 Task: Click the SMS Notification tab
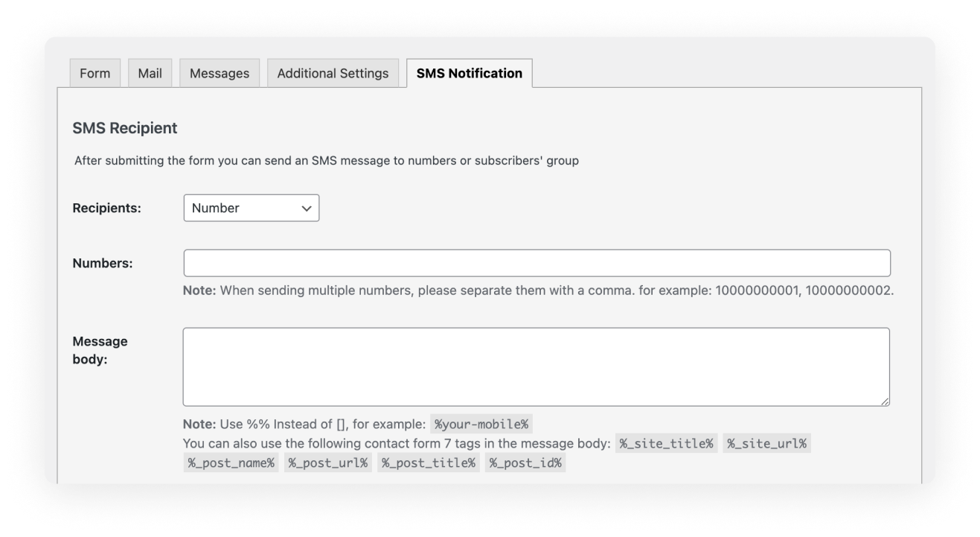click(x=469, y=73)
